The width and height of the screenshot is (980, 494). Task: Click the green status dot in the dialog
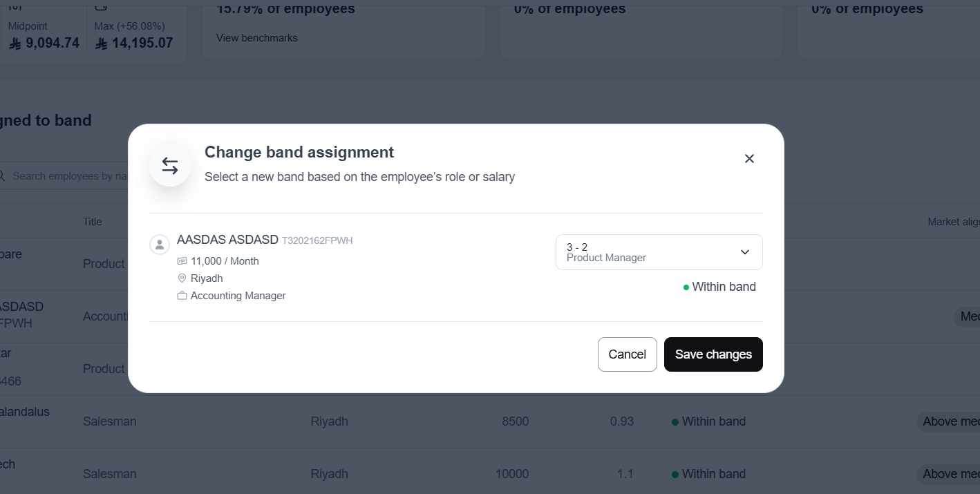click(x=686, y=287)
